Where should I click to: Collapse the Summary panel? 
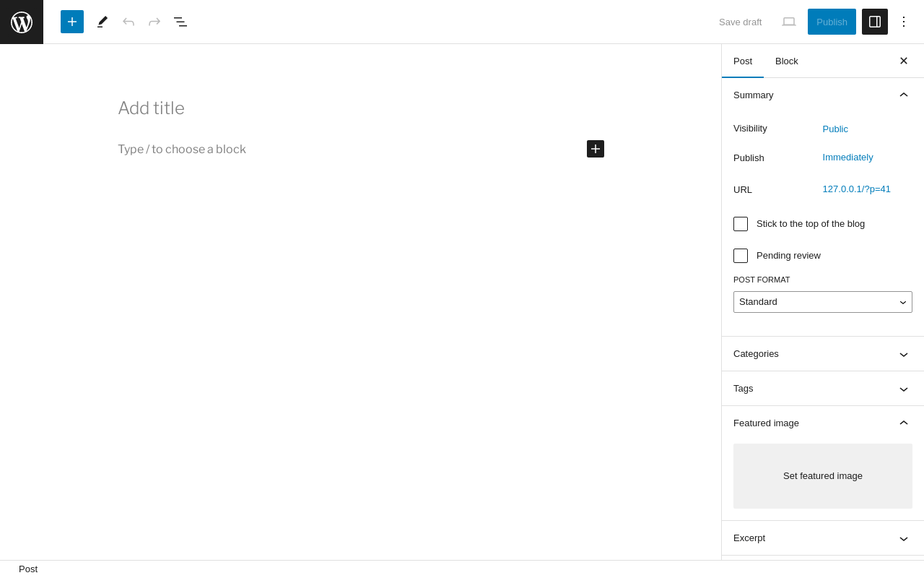point(823,95)
